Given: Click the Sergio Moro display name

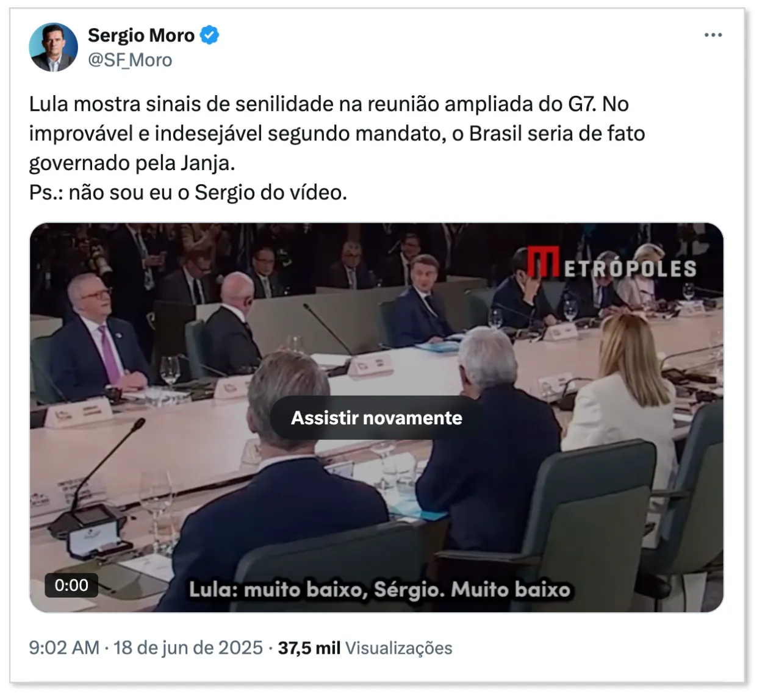Looking at the screenshot, I should (x=141, y=35).
